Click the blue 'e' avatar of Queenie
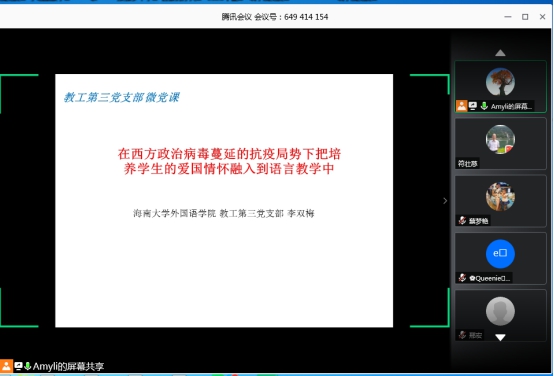Image resolution: width=554 pixels, height=376 pixels. tap(500, 254)
